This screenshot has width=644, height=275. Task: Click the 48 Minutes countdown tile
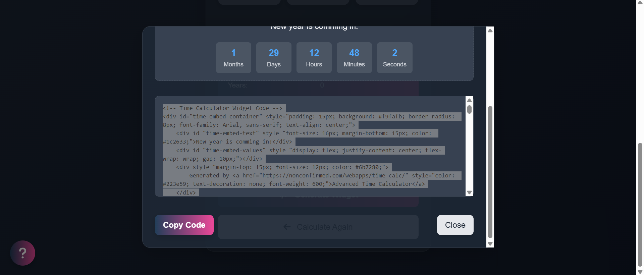coord(354,58)
